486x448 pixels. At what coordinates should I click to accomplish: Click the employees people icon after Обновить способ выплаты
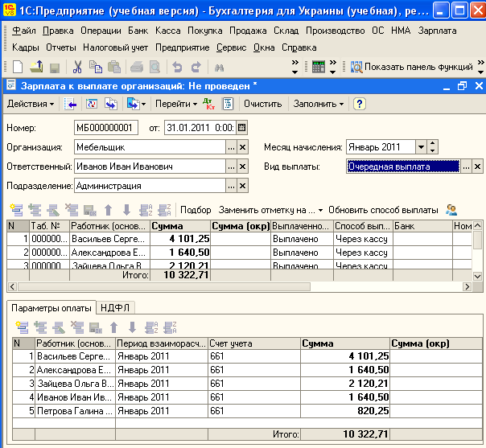[451, 210]
